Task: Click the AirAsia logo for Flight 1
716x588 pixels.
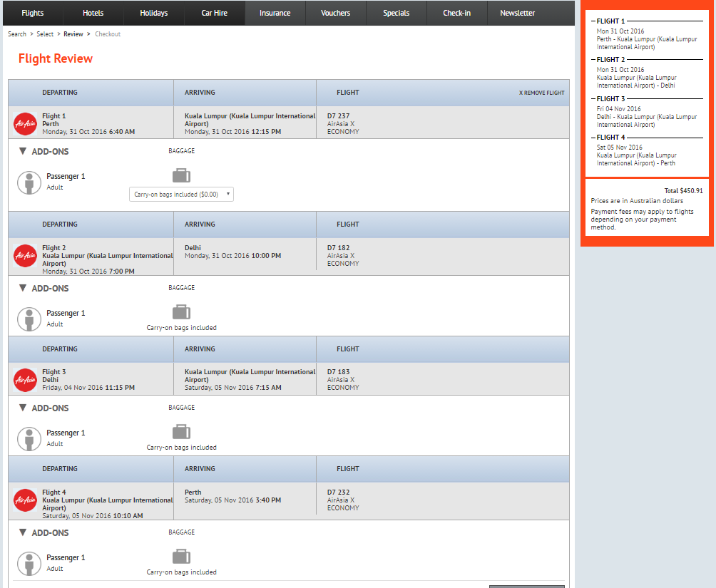Action: tap(25, 124)
